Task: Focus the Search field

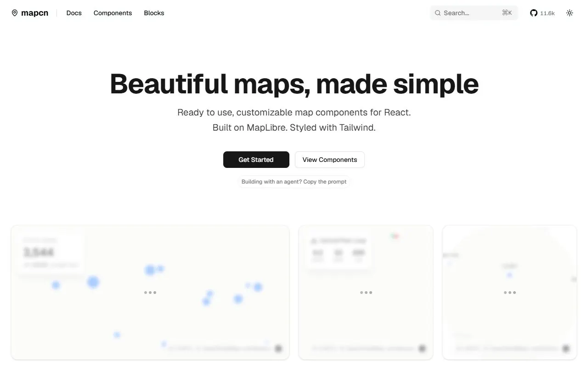Action: pyautogui.click(x=474, y=13)
